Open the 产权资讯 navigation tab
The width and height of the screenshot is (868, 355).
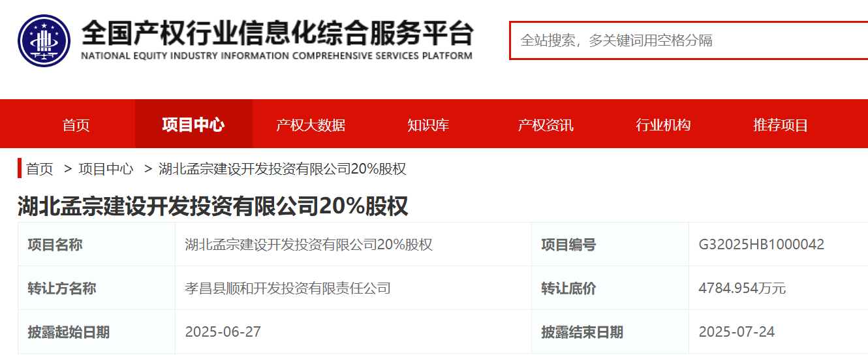(x=546, y=125)
